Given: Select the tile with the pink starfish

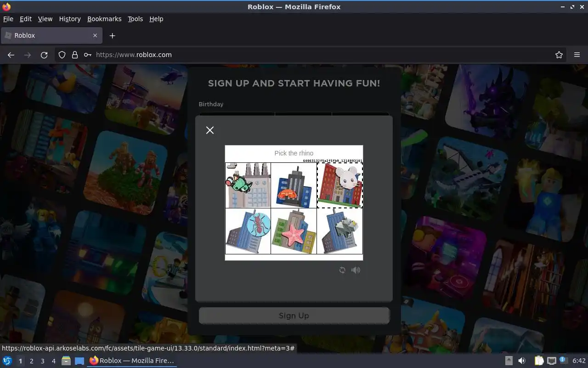Looking at the screenshot, I should (x=294, y=231).
